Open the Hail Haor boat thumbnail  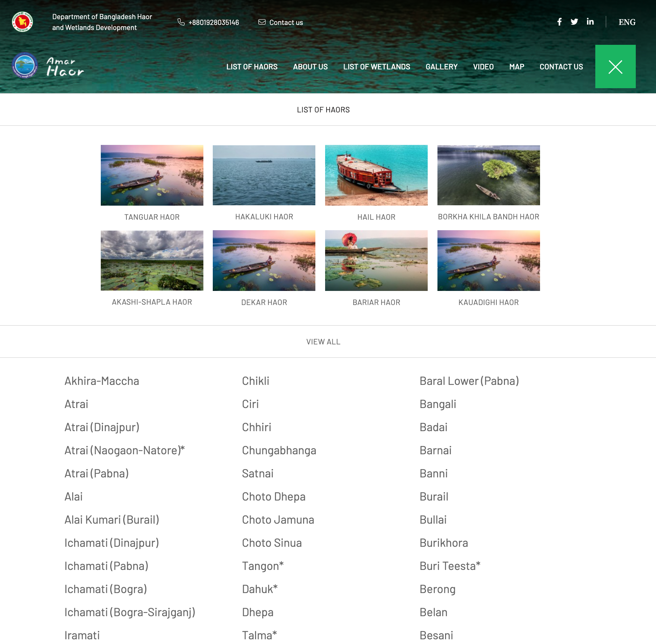[376, 175]
